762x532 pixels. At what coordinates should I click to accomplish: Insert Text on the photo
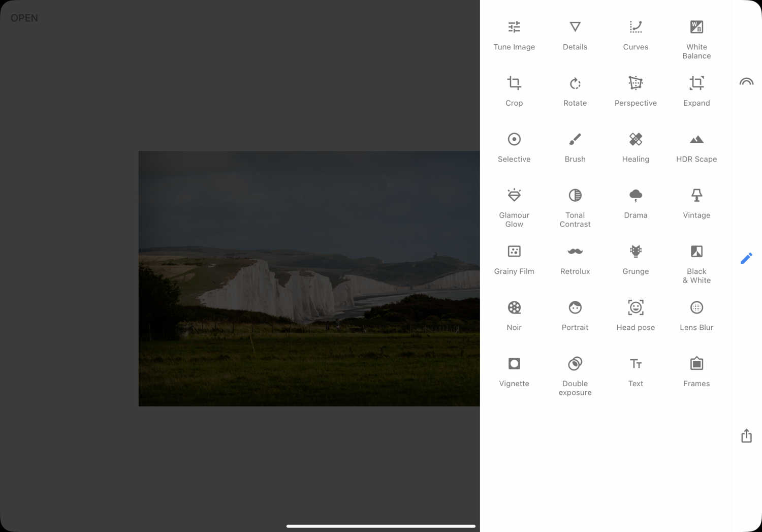pyautogui.click(x=636, y=372)
